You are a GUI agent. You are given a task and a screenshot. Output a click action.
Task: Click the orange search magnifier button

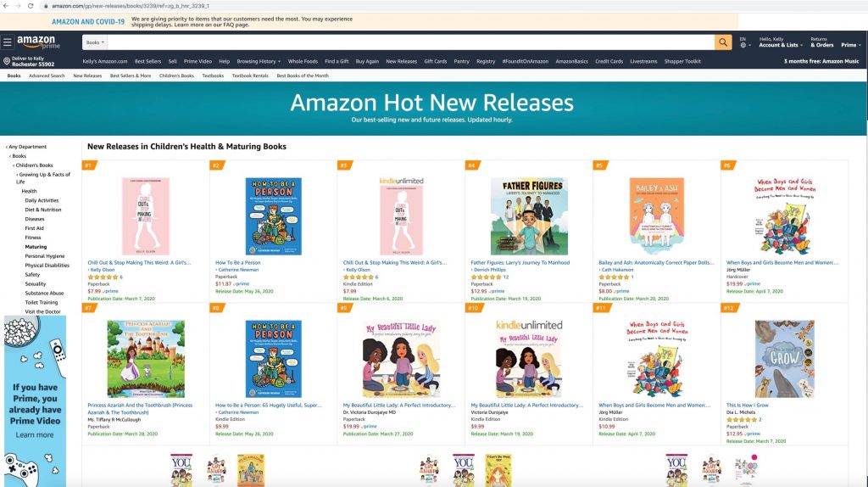[x=723, y=42]
